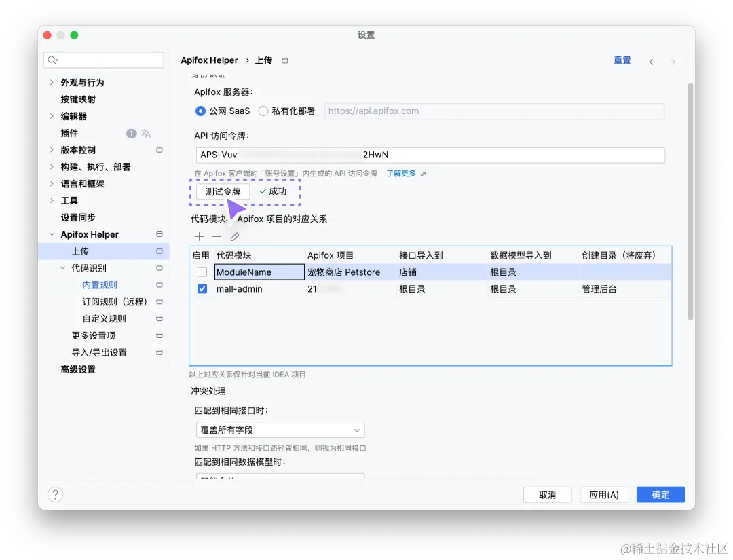The image size is (733, 560).
Task: Click the project icon on 自定义规则 row
Action: (x=159, y=318)
